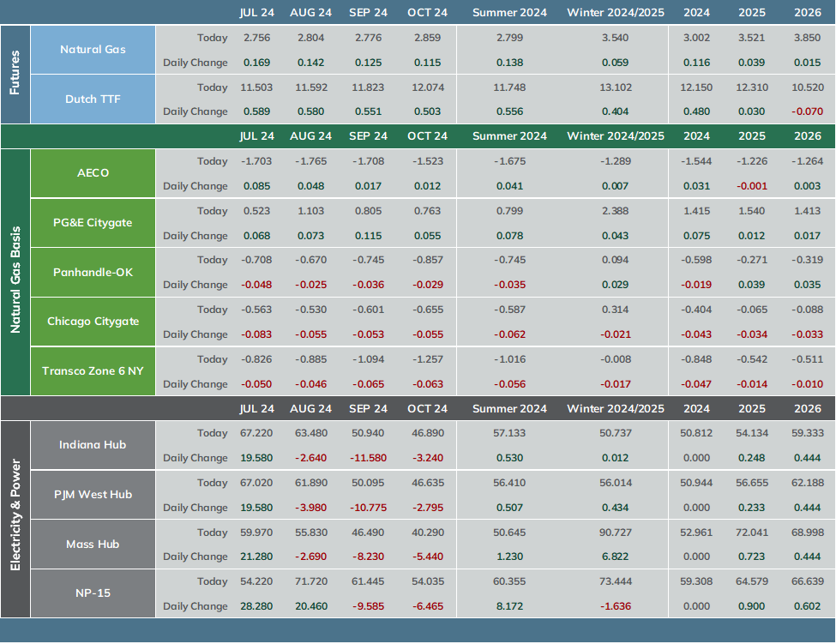Click the PG&E Citygate label
The height and width of the screenshot is (644, 836).
click(93, 223)
